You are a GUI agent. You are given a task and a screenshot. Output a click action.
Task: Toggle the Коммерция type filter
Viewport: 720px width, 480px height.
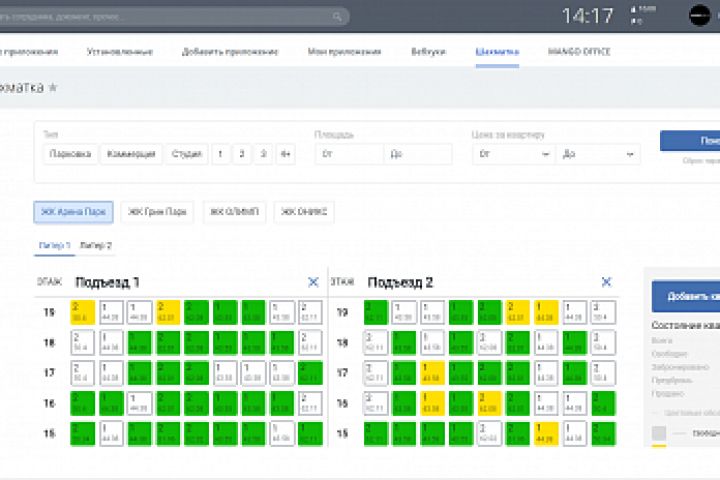(x=131, y=154)
